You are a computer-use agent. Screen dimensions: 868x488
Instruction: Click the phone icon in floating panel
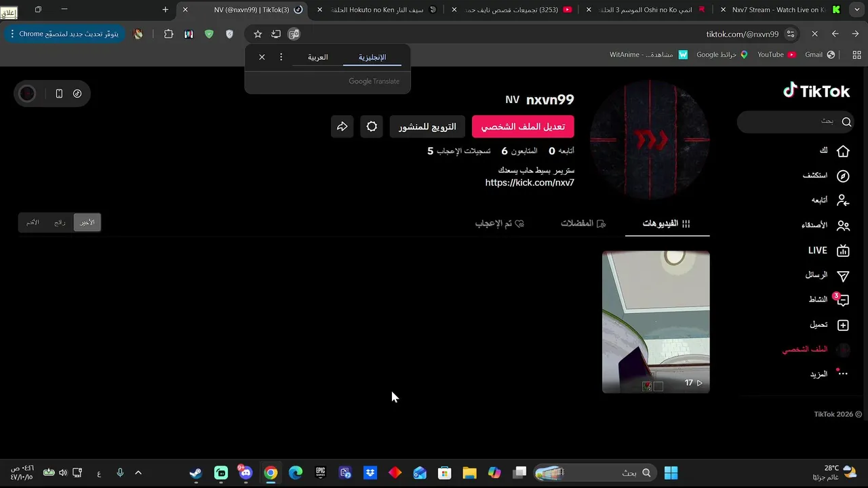tap(59, 94)
